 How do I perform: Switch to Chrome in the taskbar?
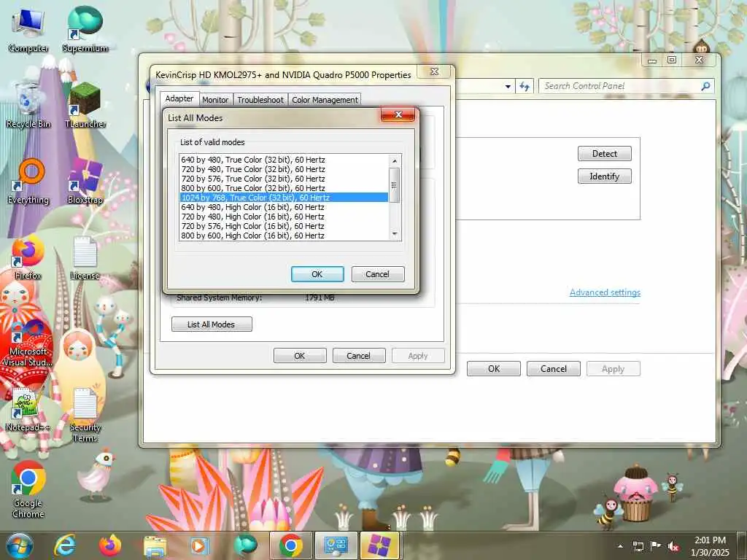[x=290, y=545]
